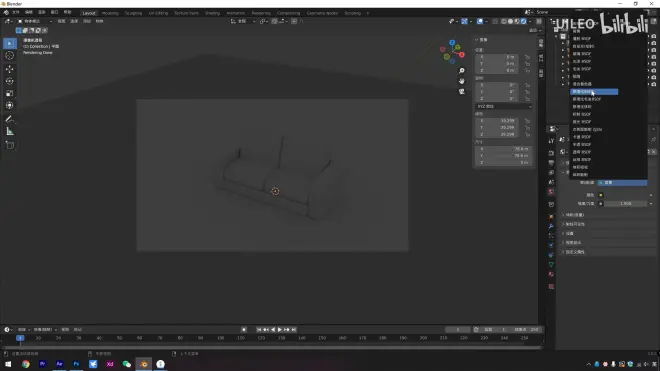The image size is (660, 371).
Task: Select the Annotate pencil tool
Action: [x=10, y=120]
